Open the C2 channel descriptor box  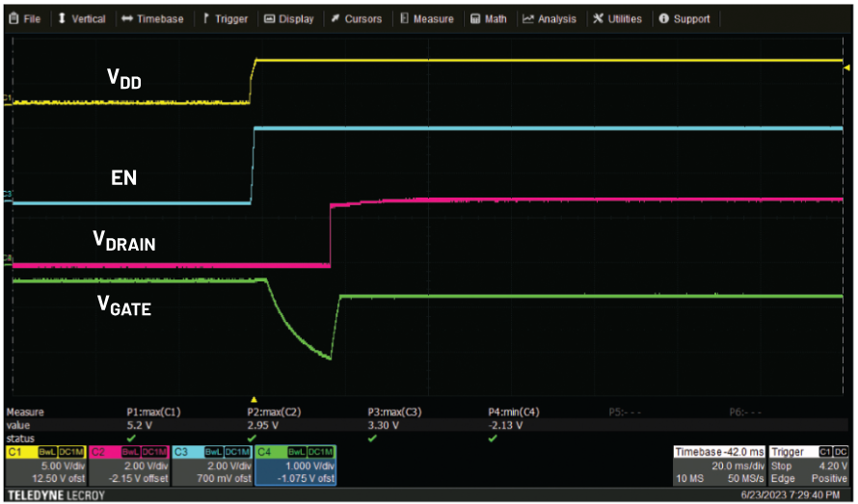click(x=128, y=464)
